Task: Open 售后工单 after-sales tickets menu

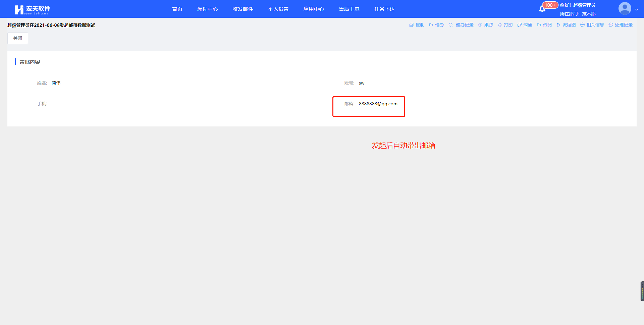Action: pos(349,9)
